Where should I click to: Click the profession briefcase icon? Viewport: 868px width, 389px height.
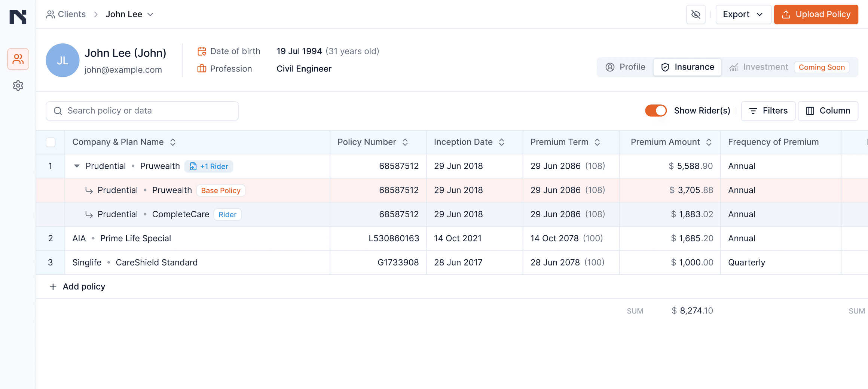click(x=202, y=68)
